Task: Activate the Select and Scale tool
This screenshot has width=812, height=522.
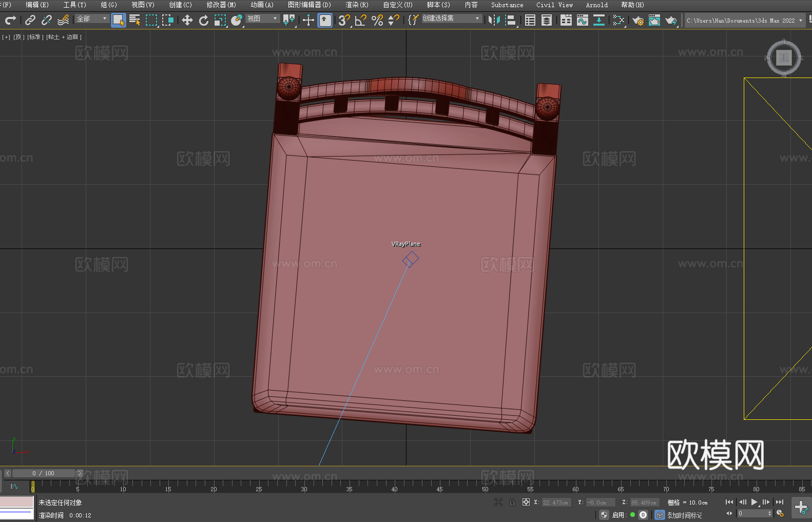Action: [x=220, y=20]
